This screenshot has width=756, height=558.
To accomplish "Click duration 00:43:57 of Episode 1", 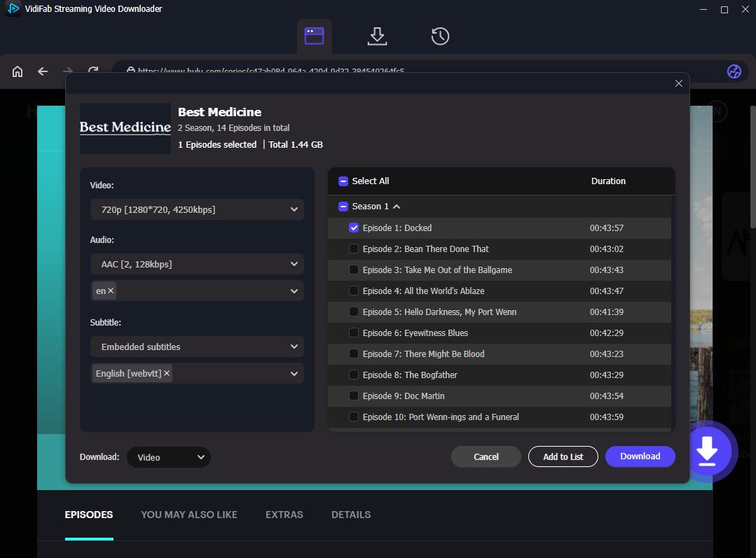I will (607, 228).
